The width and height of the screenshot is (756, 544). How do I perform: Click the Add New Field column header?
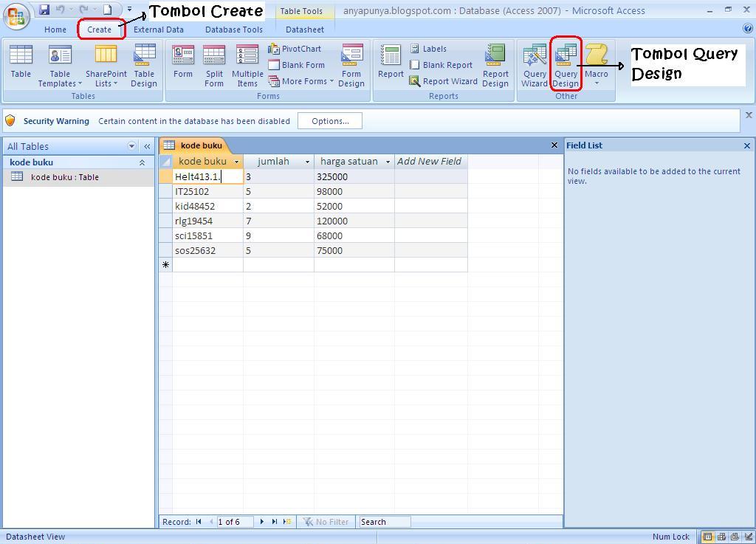[430, 162]
